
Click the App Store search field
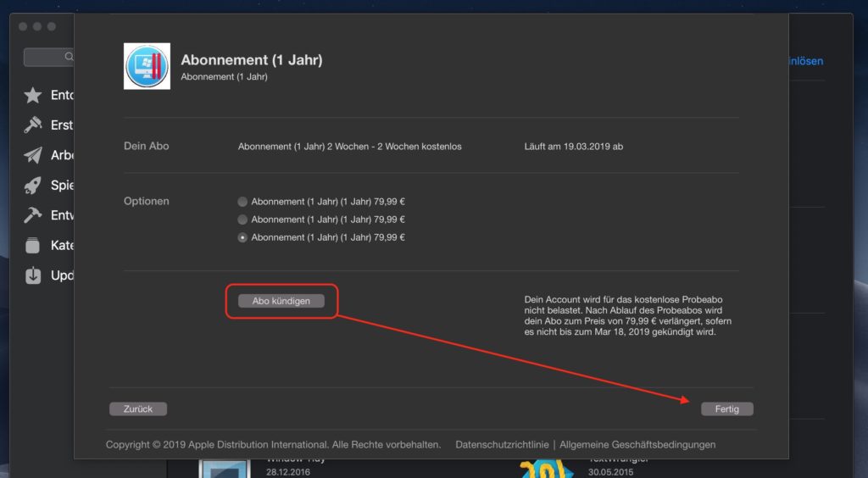tap(48, 57)
